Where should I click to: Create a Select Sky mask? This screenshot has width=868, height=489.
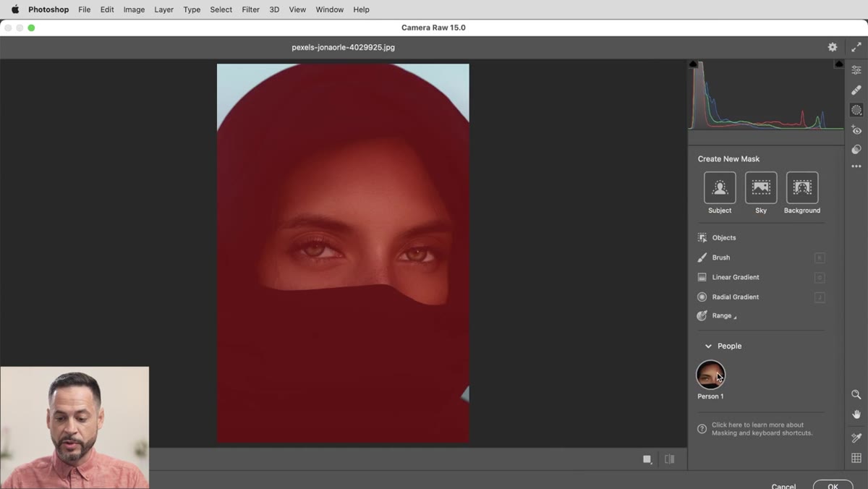click(x=761, y=188)
